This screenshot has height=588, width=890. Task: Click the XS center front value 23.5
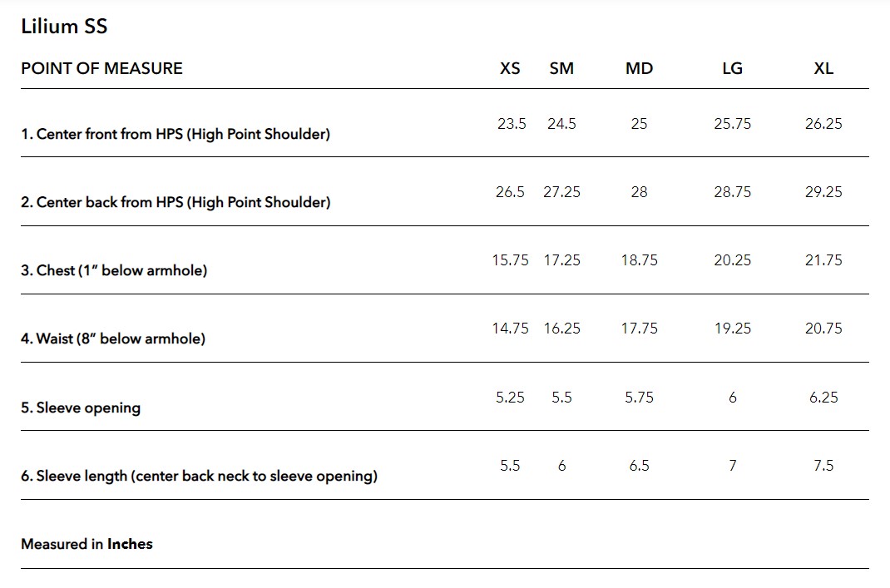512,124
